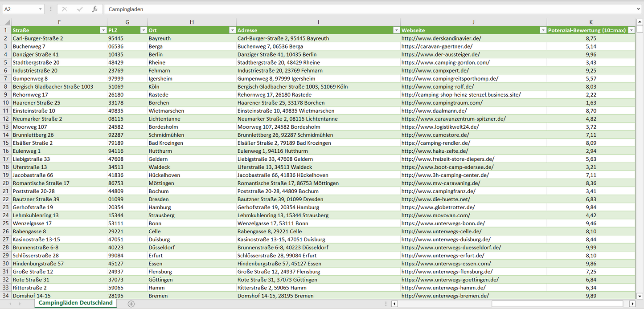Switch to Campingläden Deutschland sheet tab

click(75, 303)
